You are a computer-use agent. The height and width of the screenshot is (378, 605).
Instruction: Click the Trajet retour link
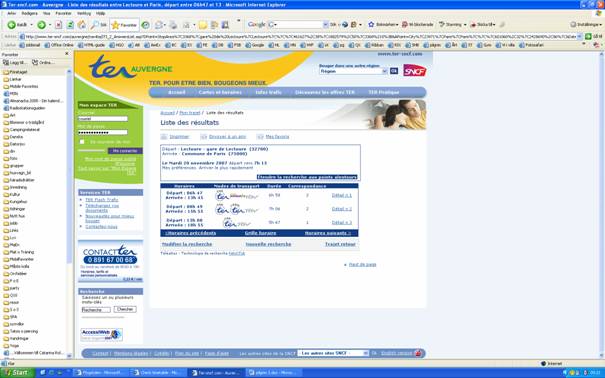(x=340, y=244)
